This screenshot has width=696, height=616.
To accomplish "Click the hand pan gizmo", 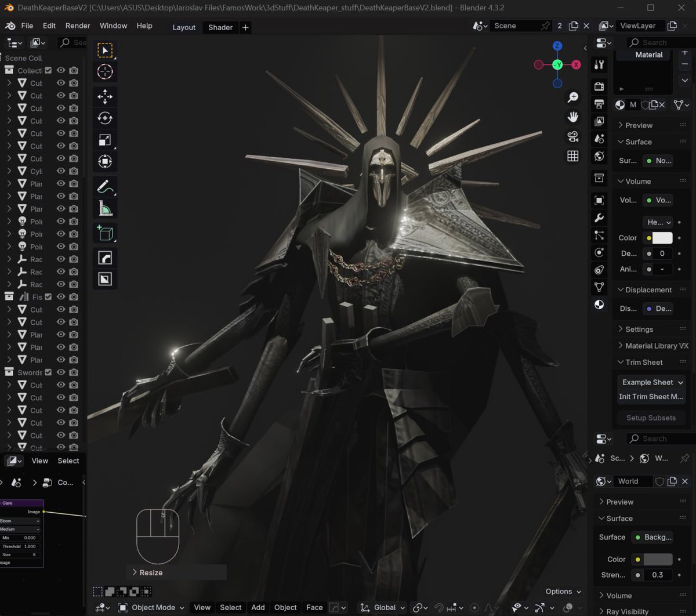I will pyautogui.click(x=573, y=117).
